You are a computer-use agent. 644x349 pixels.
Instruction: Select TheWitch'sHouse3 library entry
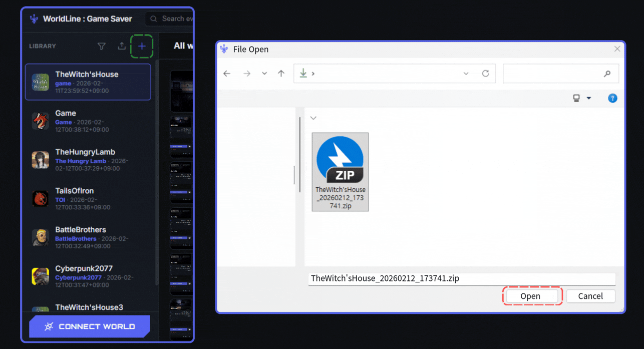coord(88,306)
